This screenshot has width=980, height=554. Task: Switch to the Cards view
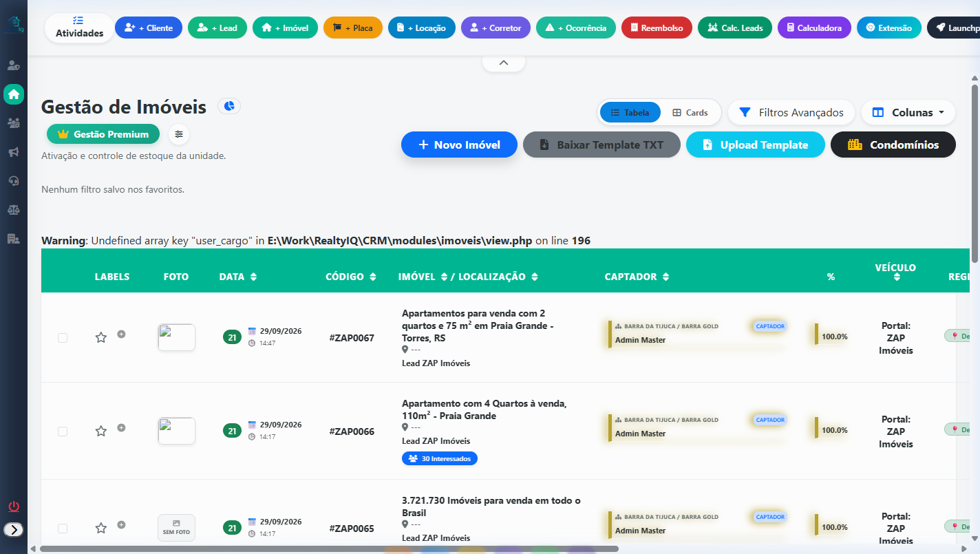[690, 112]
